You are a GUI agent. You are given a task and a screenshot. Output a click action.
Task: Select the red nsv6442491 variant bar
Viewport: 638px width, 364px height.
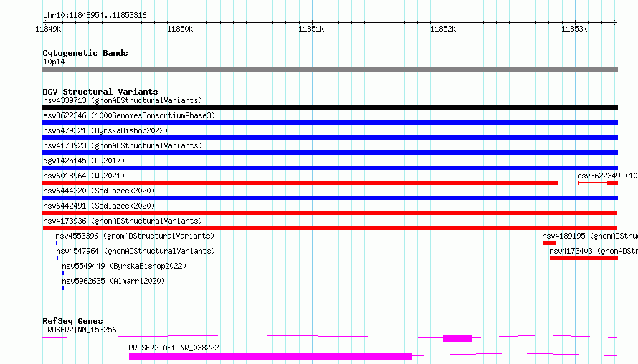tap(330, 213)
